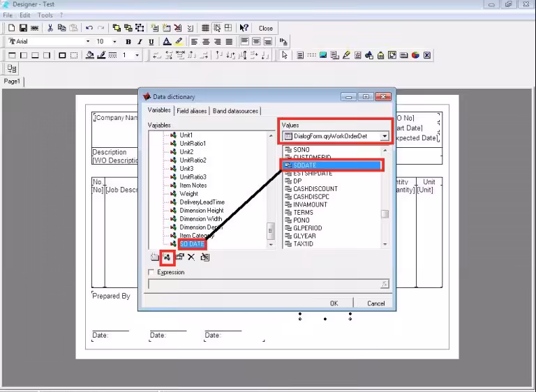Open the File menu

pos(8,15)
